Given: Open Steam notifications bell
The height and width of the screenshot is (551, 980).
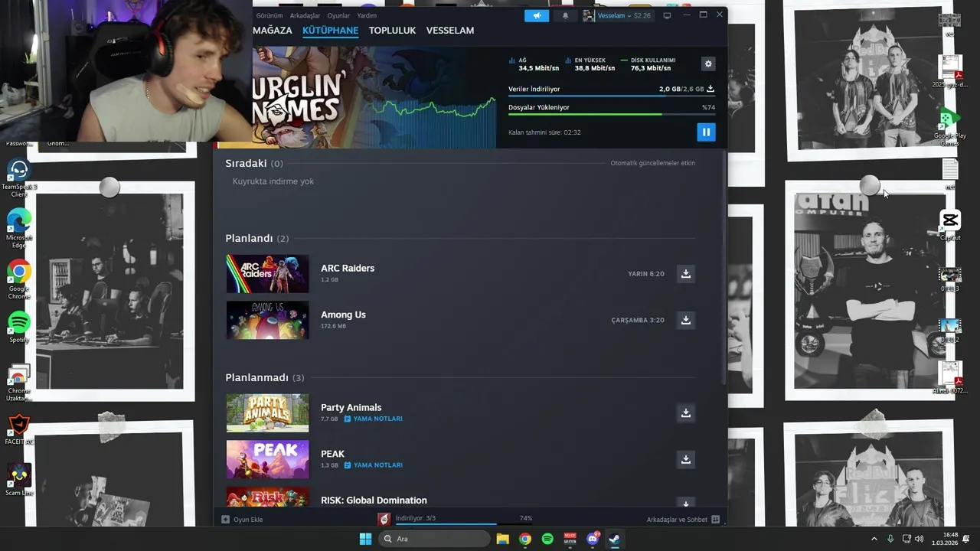Looking at the screenshot, I should click(565, 15).
